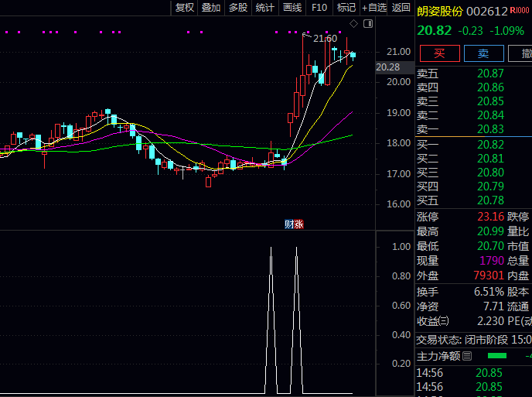
Task: Click the blue 卖 sell button
Action: coord(483,53)
